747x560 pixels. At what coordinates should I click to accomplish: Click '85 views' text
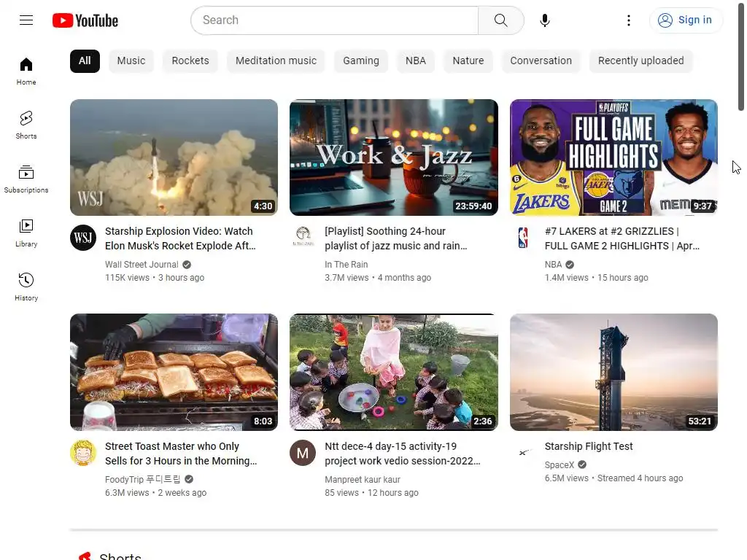pos(341,493)
